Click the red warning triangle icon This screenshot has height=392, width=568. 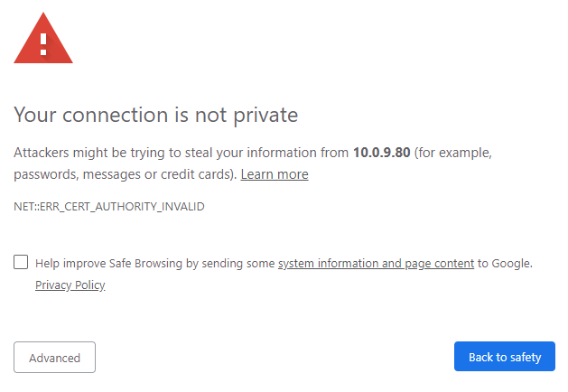point(43,38)
